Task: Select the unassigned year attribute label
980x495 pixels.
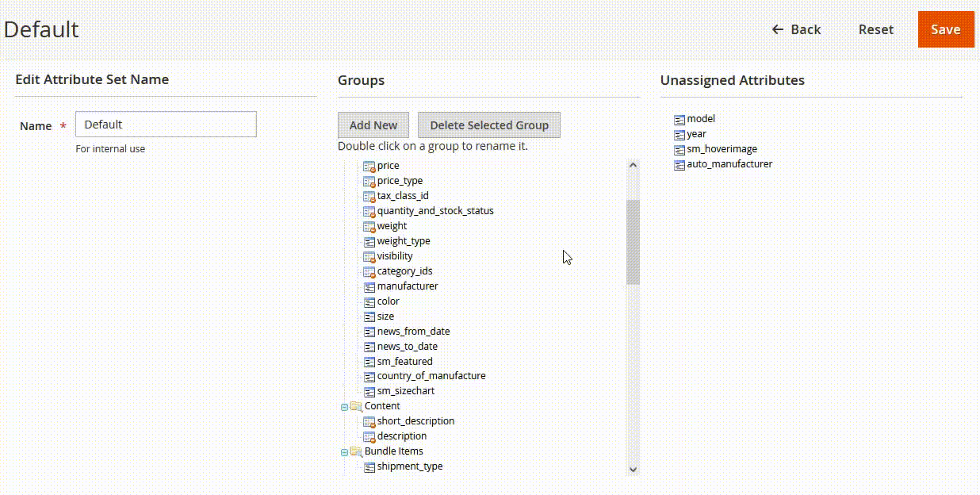Action: pyautogui.click(x=697, y=134)
